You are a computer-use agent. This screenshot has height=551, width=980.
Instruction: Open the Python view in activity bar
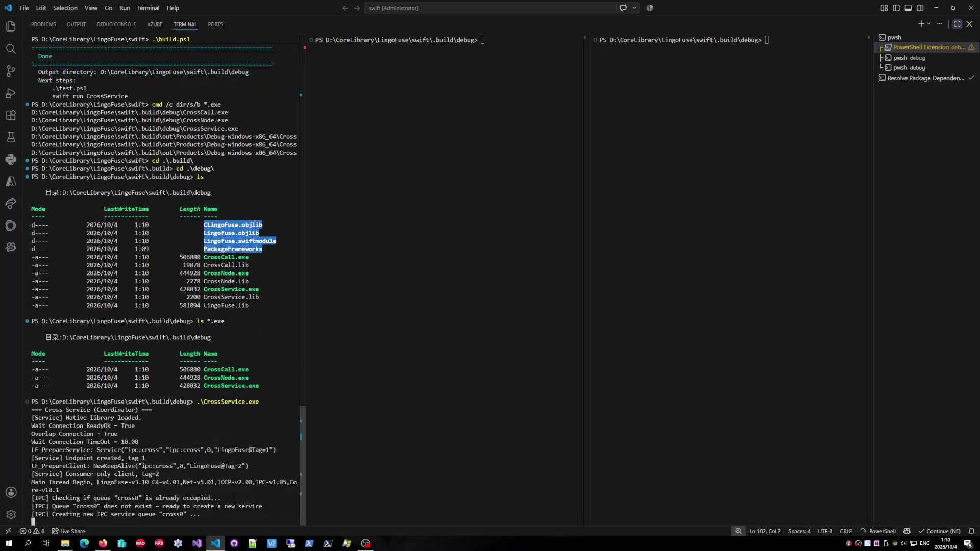tap(11, 159)
